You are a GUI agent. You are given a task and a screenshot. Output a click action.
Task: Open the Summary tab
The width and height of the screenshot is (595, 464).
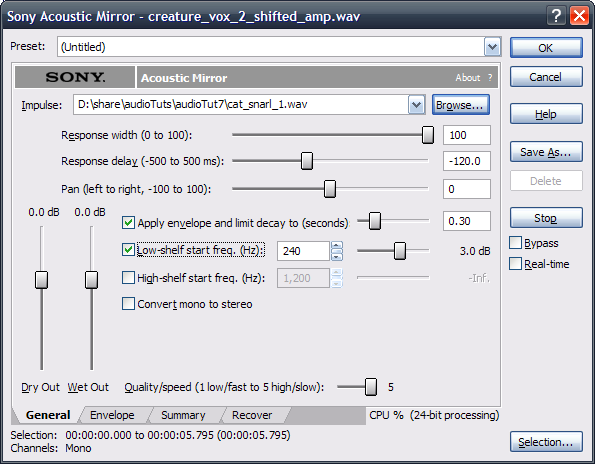pyautogui.click(x=183, y=415)
